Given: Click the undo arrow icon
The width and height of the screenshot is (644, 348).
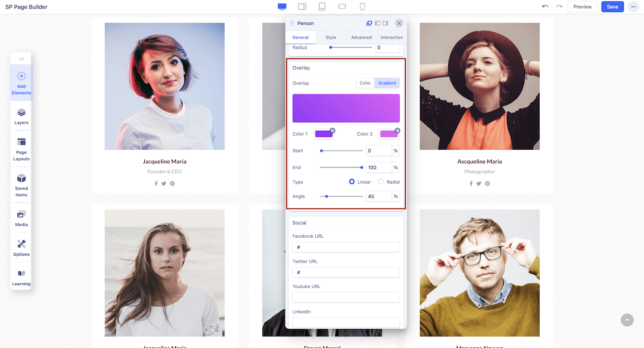Looking at the screenshot, I should 545,6.
